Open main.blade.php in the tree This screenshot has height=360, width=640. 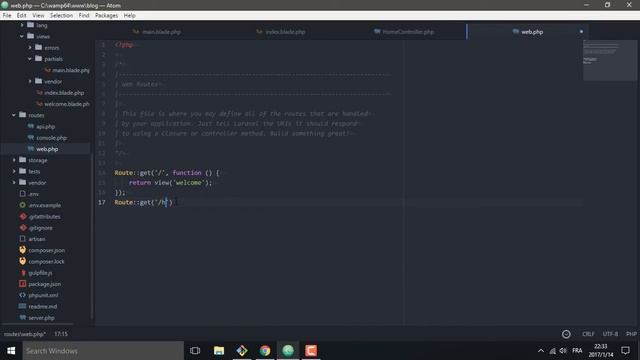(71, 70)
